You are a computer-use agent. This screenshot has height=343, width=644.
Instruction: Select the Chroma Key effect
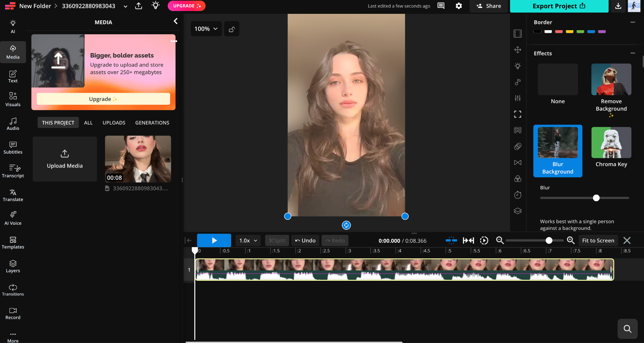pos(611,147)
